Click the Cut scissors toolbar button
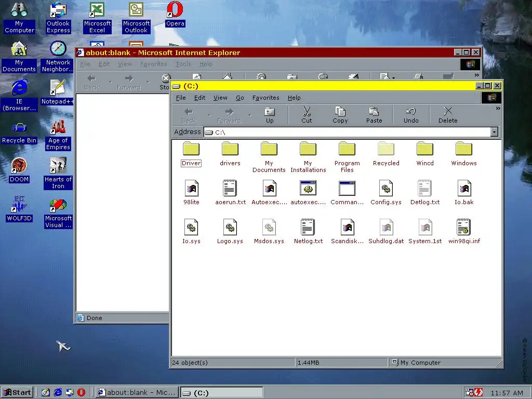Viewport: 532px width, 399px height. pos(307,115)
